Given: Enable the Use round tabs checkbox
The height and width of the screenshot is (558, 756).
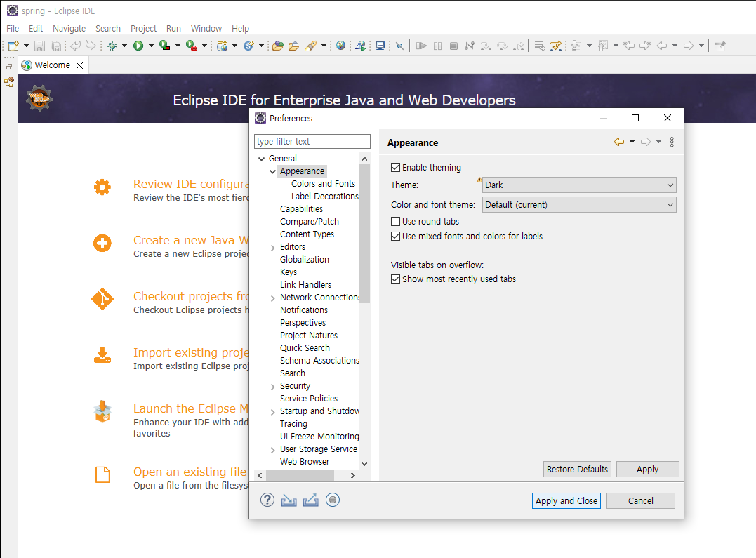Looking at the screenshot, I should click(395, 221).
